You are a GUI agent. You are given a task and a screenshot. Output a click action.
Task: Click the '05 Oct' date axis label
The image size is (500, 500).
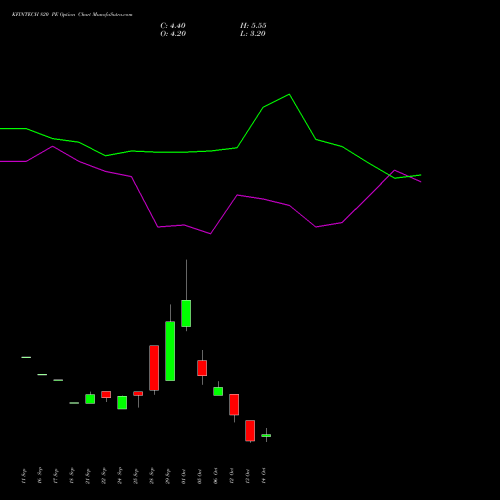click(x=200, y=476)
